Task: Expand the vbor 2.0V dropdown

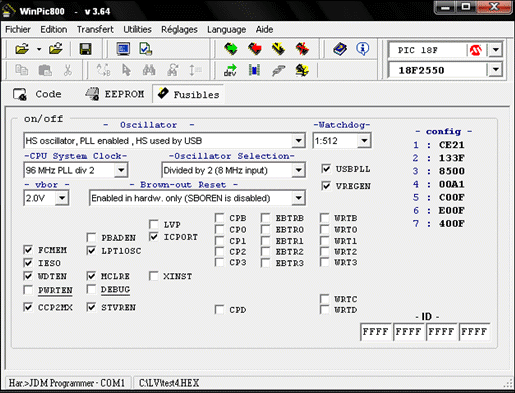Action: pyautogui.click(x=62, y=198)
